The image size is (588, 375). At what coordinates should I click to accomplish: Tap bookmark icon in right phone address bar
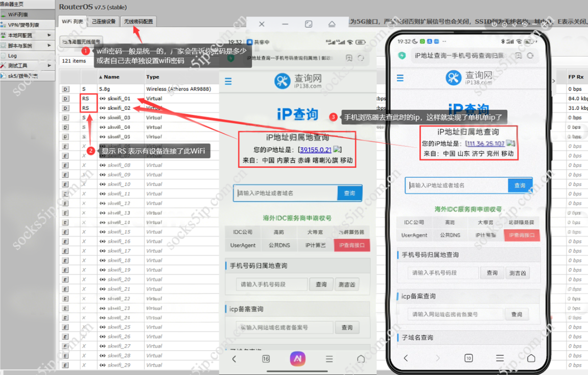[519, 56]
